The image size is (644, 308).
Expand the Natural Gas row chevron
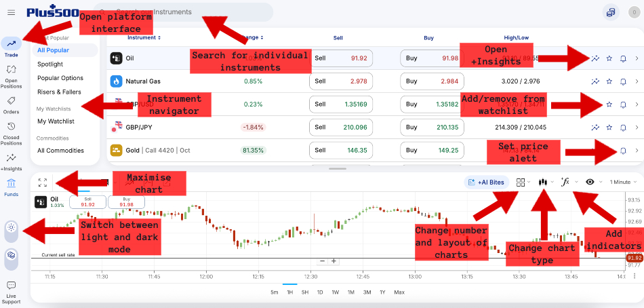click(637, 81)
